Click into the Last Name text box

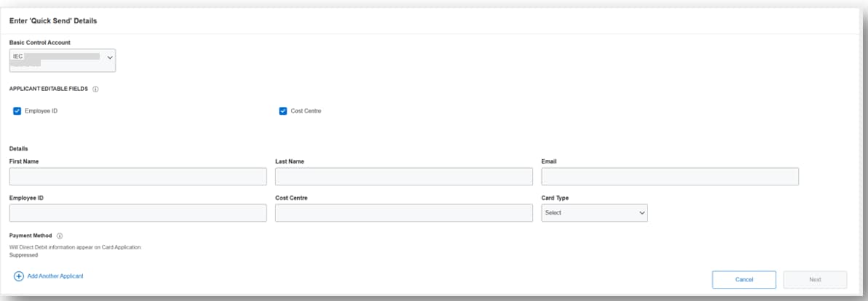click(x=404, y=177)
